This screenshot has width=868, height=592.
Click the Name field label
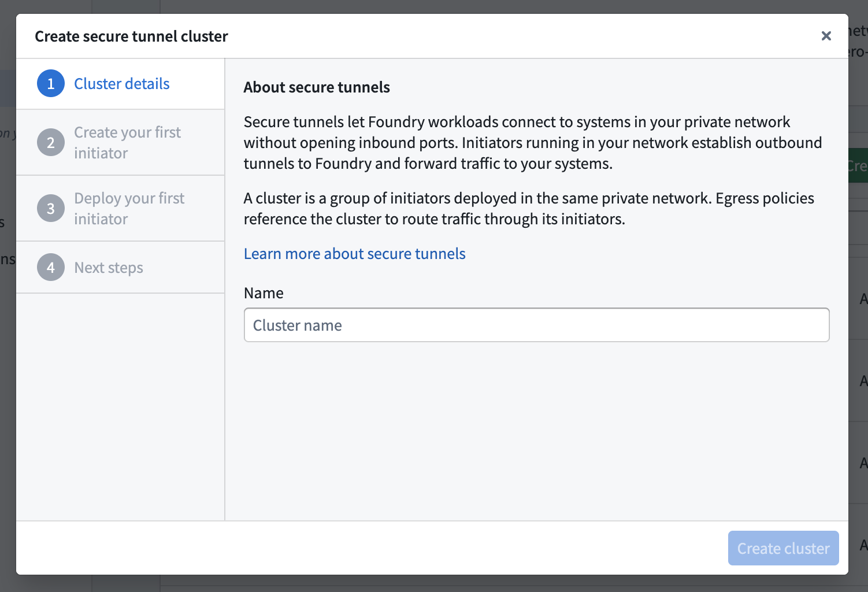[x=264, y=293]
